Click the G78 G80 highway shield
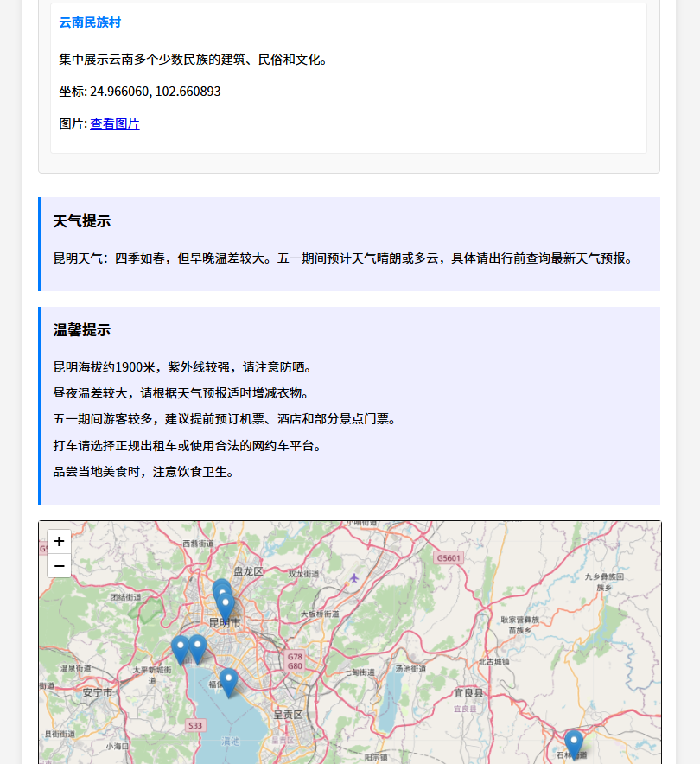 click(x=295, y=661)
